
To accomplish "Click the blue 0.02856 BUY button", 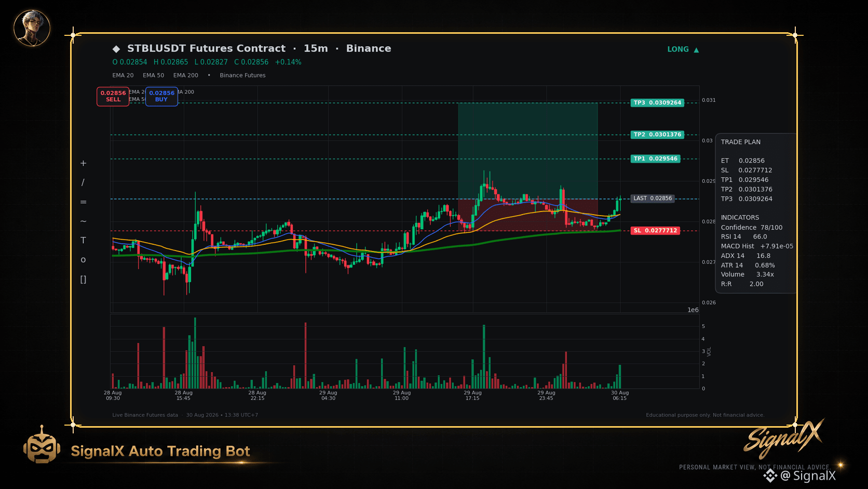I will pyautogui.click(x=161, y=96).
